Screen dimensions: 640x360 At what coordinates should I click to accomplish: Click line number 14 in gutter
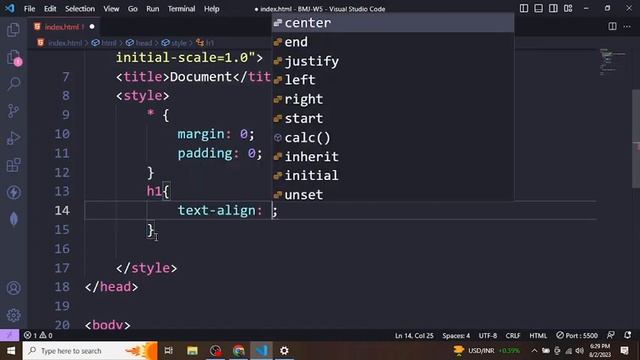62,210
